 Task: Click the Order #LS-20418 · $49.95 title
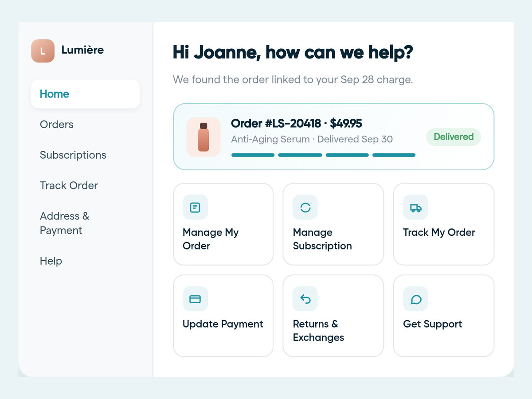(x=297, y=123)
